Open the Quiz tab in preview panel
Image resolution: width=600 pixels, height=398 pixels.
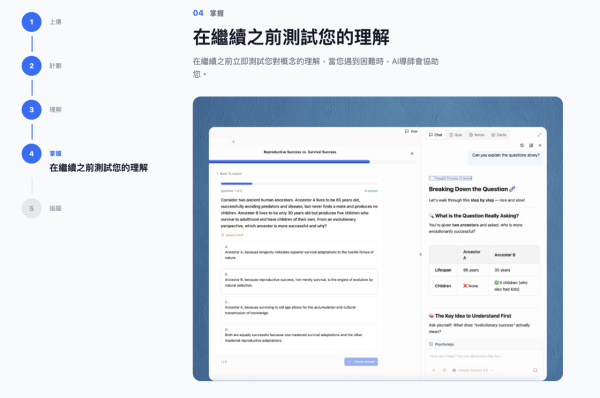(x=456, y=135)
